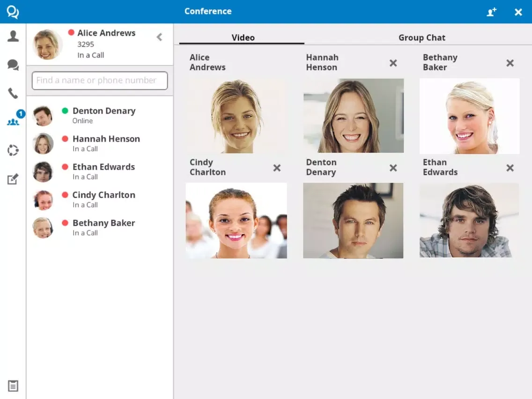Image resolution: width=532 pixels, height=399 pixels.
Task: Click Cindy Charlton's red status dot
Action: coord(65,195)
